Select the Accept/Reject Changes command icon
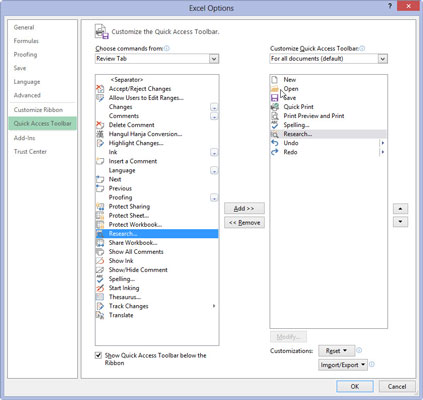 coord(100,89)
